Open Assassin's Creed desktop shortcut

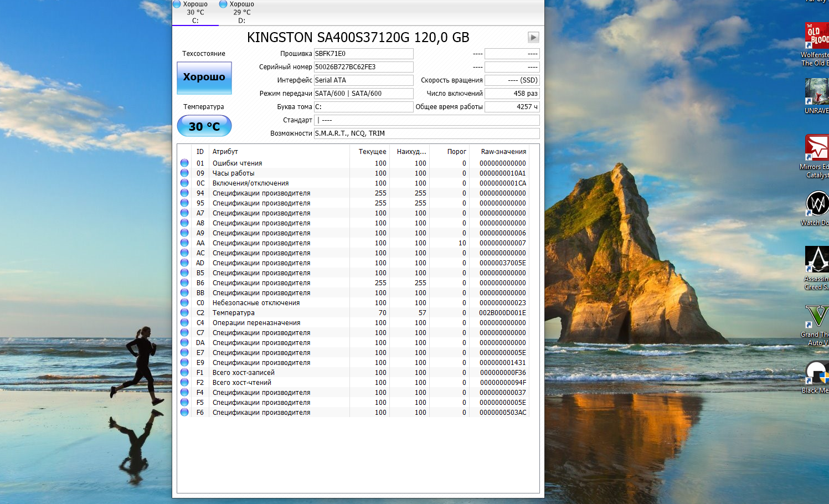[816, 268]
